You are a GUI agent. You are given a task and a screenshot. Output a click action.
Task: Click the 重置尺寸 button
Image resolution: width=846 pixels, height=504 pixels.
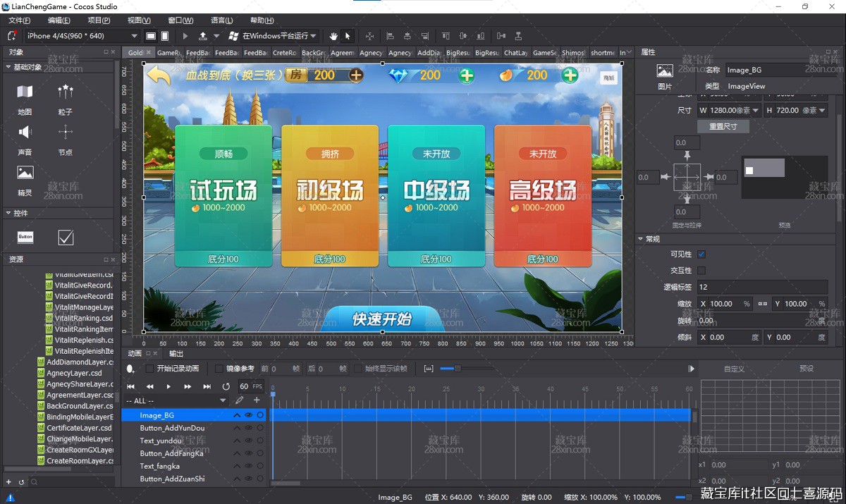(x=723, y=126)
